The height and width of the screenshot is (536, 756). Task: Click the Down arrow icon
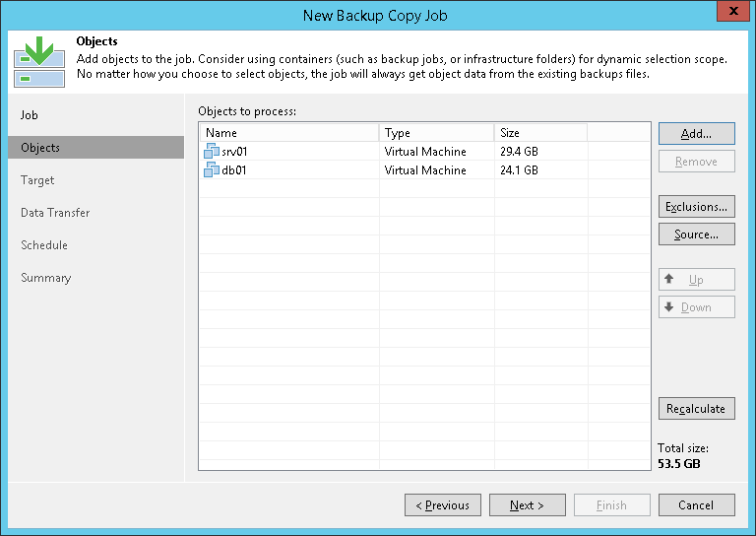point(668,306)
